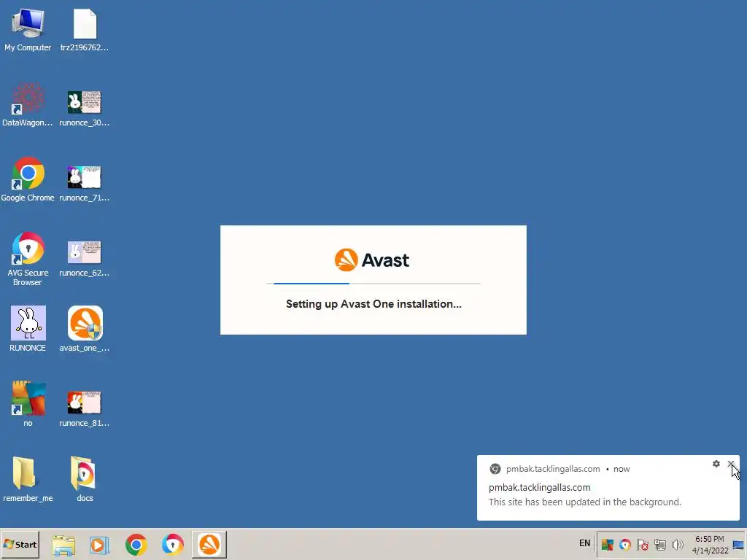The height and width of the screenshot is (560, 747).
Task: Click the secure browser tray icon
Action: pos(625,544)
